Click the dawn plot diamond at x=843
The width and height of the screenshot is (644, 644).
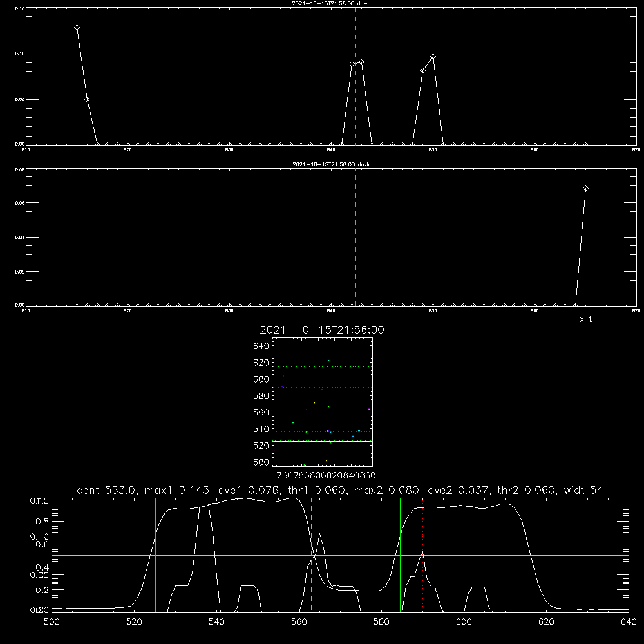(361, 62)
